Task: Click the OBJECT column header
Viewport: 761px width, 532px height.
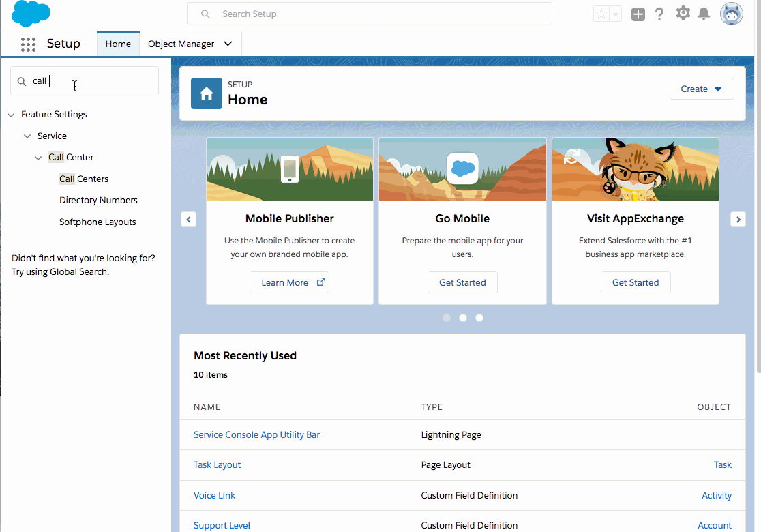Action: coord(714,407)
